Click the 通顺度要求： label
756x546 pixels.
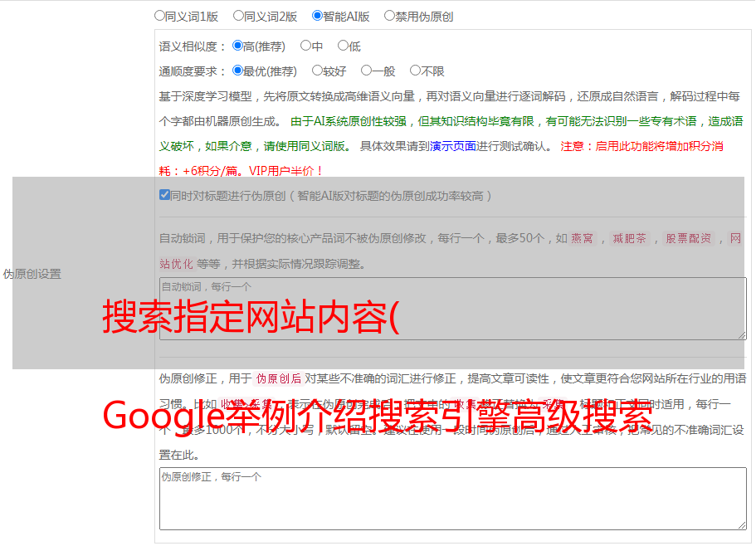point(193,71)
